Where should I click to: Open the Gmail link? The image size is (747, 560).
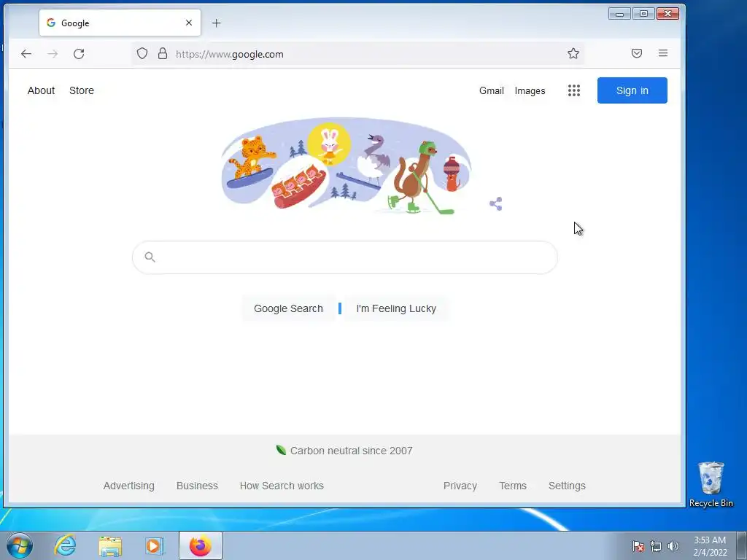491,90
